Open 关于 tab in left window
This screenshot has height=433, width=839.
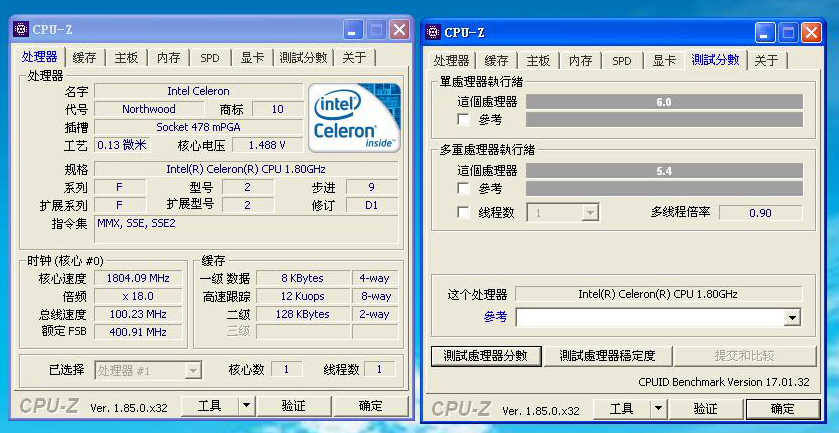click(354, 58)
